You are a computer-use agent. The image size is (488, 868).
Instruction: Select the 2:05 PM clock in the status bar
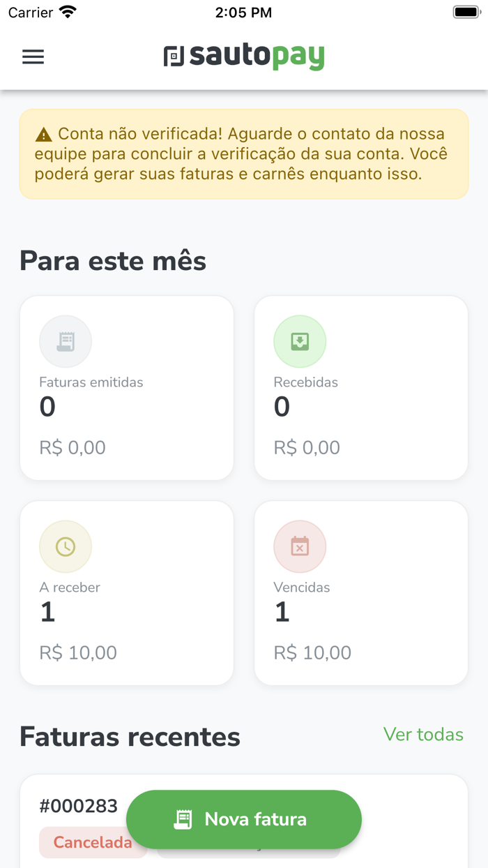point(243,11)
